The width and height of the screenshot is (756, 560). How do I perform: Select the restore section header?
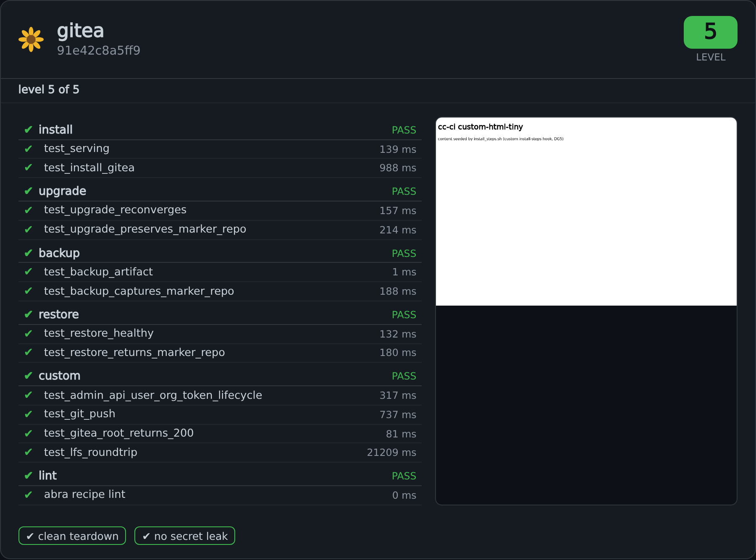tap(220, 314)
